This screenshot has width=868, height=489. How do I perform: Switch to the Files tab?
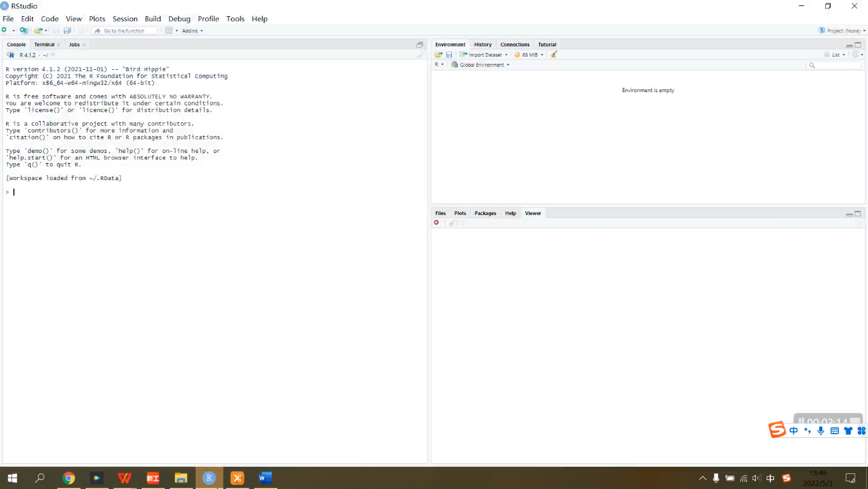[441, 213]
